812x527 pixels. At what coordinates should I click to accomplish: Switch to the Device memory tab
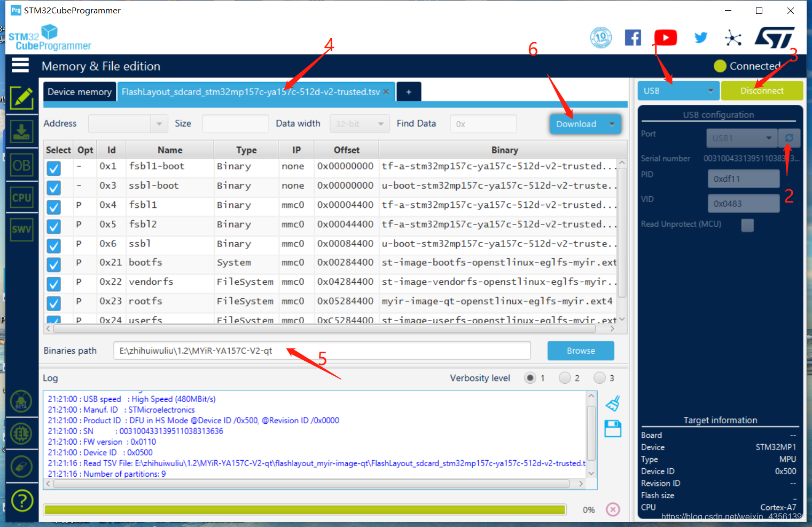pyautogui.click(x=80, y=92)
